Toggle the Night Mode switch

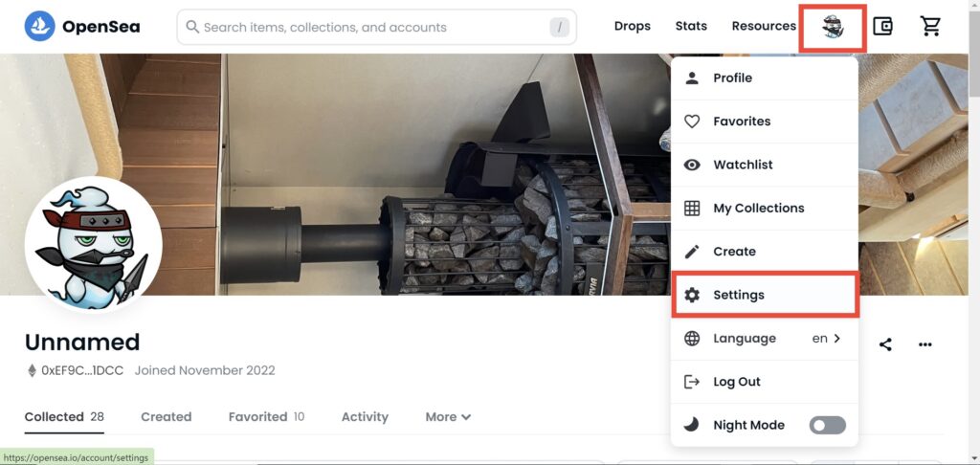[x=827, y=425]
